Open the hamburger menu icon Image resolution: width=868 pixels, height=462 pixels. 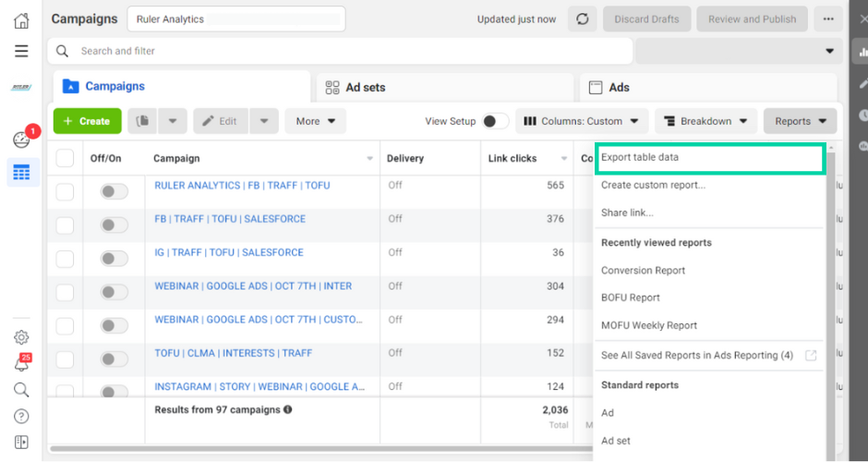click(x=21, y=51)
